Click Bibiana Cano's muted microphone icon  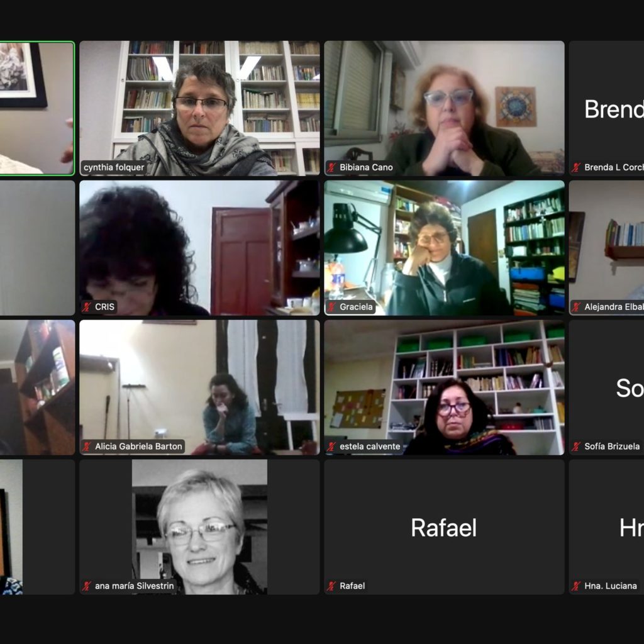coord(331,167)
